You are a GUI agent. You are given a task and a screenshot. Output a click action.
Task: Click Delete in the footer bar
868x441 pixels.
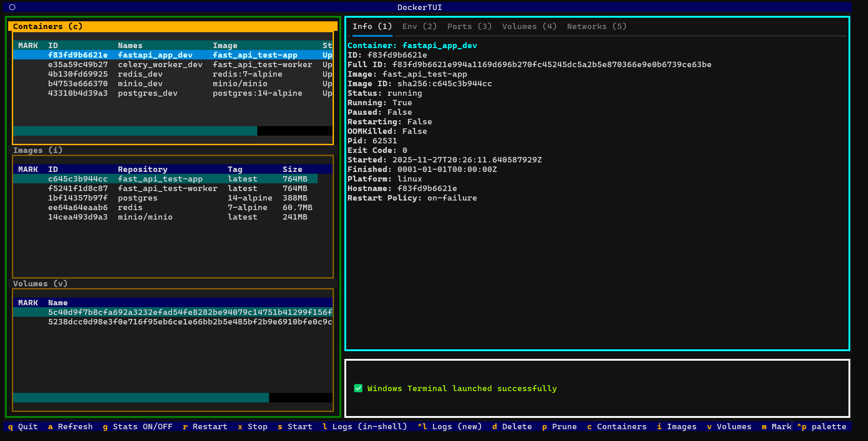click(x=512, y=426)
